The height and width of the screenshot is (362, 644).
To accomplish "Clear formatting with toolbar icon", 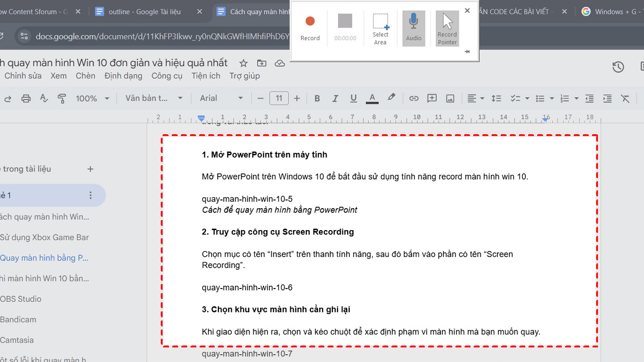I will point(625,98).
